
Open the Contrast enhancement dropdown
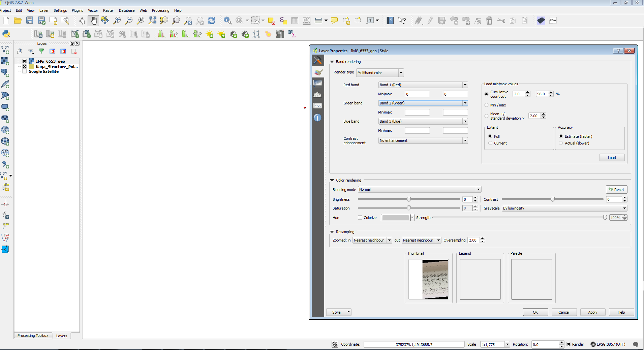pos(423,140)
